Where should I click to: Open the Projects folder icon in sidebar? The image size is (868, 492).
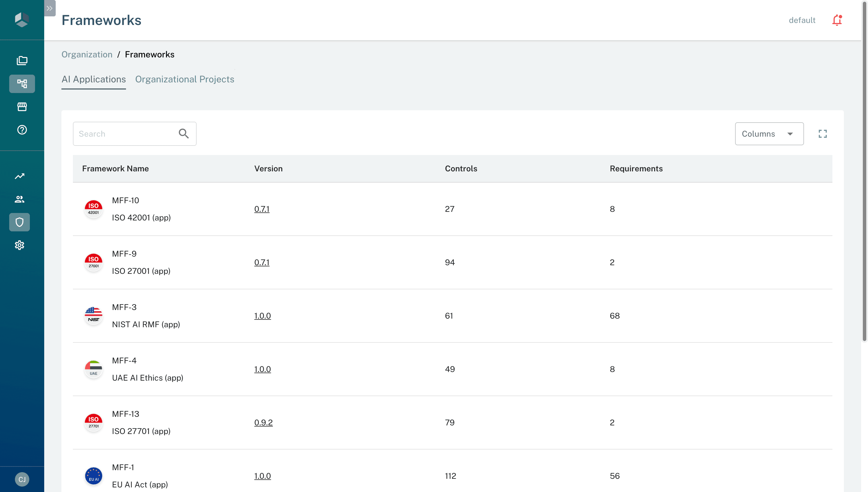click(22, 61)
